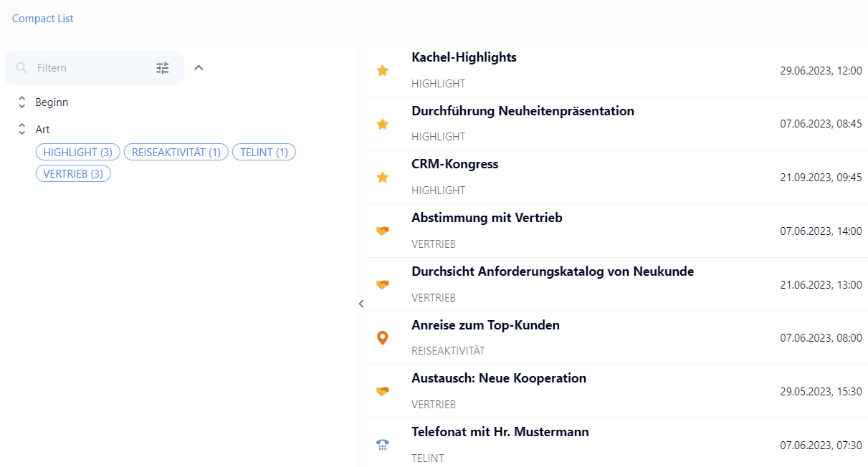
Task: Toggle the VERTRIEB (3) filter chip
Action: point(73,173)
